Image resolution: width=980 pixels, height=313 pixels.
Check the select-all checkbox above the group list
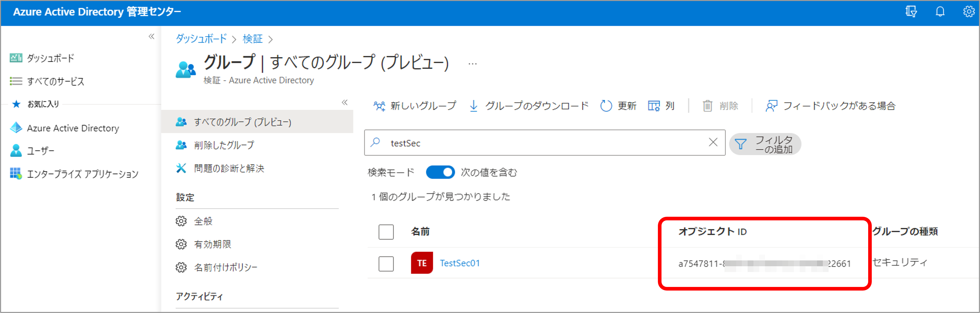coord(386,232)
